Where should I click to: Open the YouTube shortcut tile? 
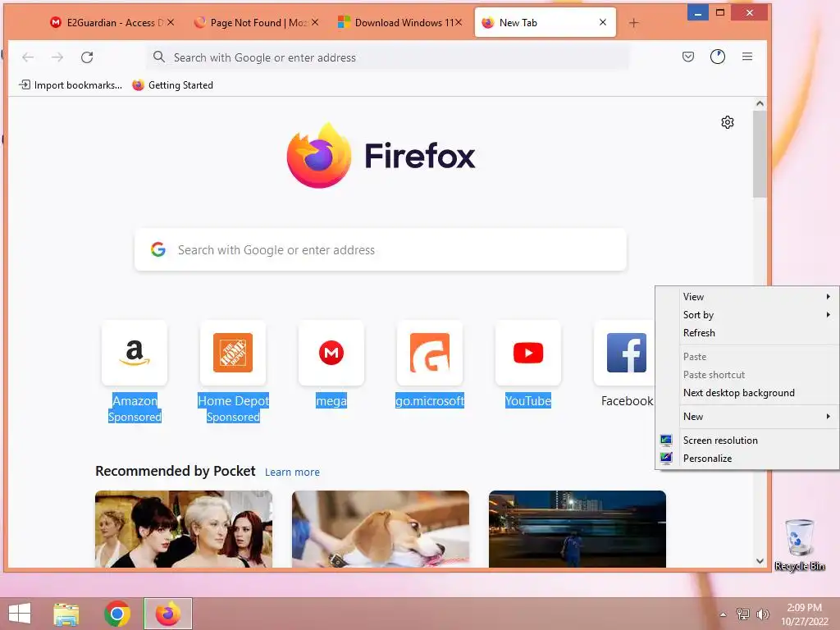(528, 353)
